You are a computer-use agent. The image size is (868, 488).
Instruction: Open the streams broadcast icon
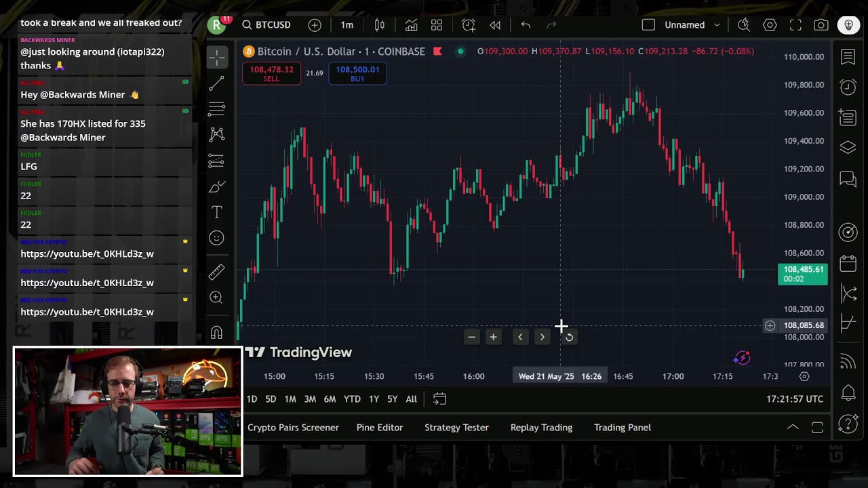point(848,362)
